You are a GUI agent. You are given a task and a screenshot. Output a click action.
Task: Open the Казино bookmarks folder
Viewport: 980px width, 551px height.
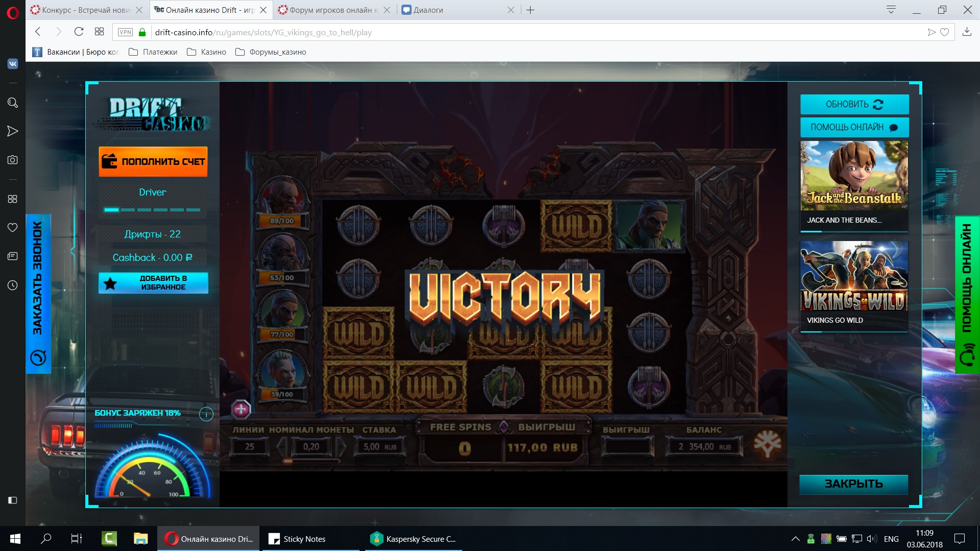207,52
